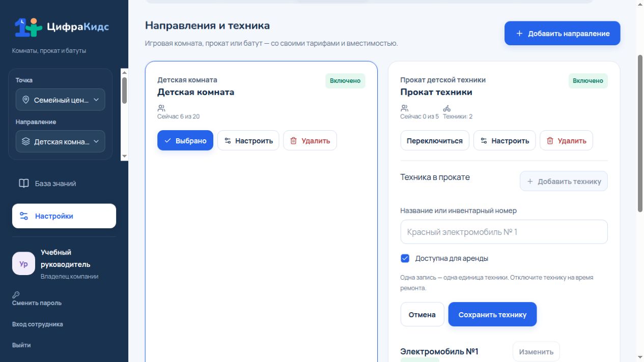Click the book icon next to База знаний
Viewport: 644px width, 362px height.
tap(24, 184)
